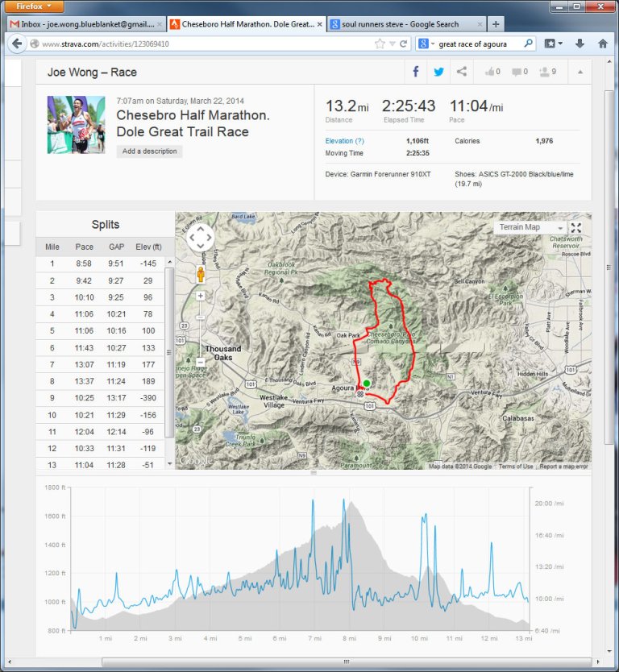Reload the page with refresh icon
This screenshot has width=619, height=672.
pyautogui.click(x=403, y=44)
